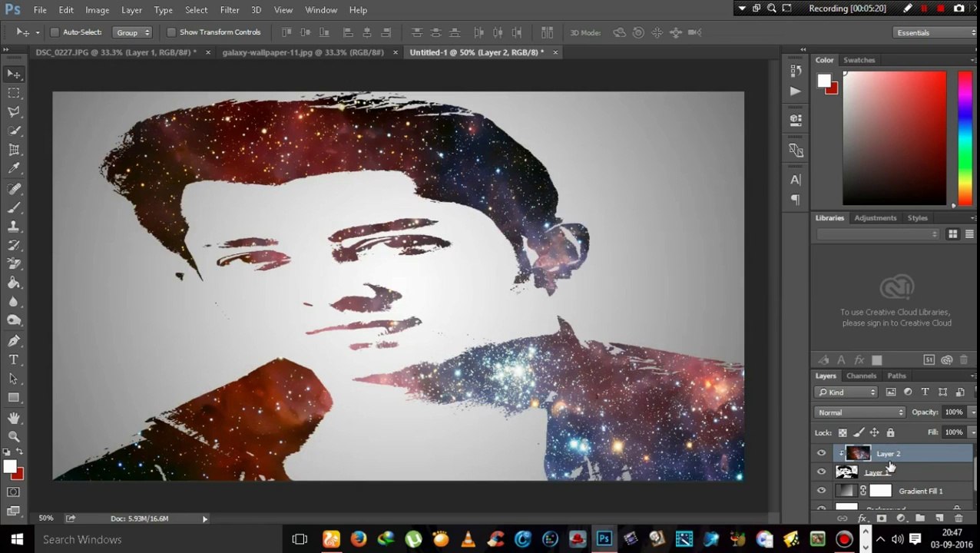
Task: Switch to the Adjustments panel tab
Action: point(875,218)
